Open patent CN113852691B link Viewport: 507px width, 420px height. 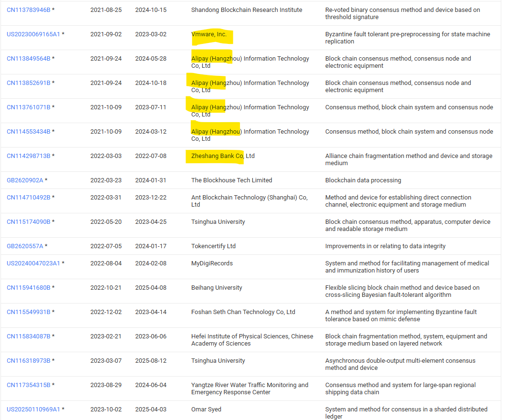[29, 83]
